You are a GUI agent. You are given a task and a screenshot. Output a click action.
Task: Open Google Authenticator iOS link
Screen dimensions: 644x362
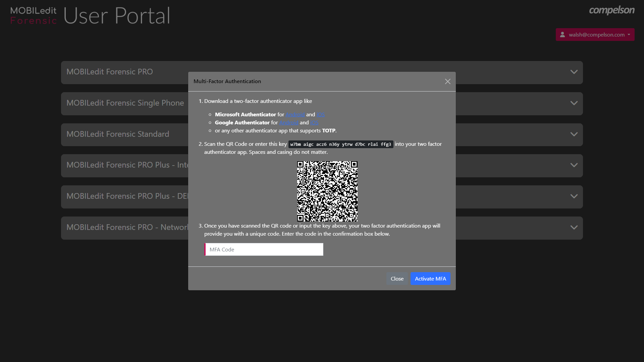pyautogui.click(x=314, y=123)
